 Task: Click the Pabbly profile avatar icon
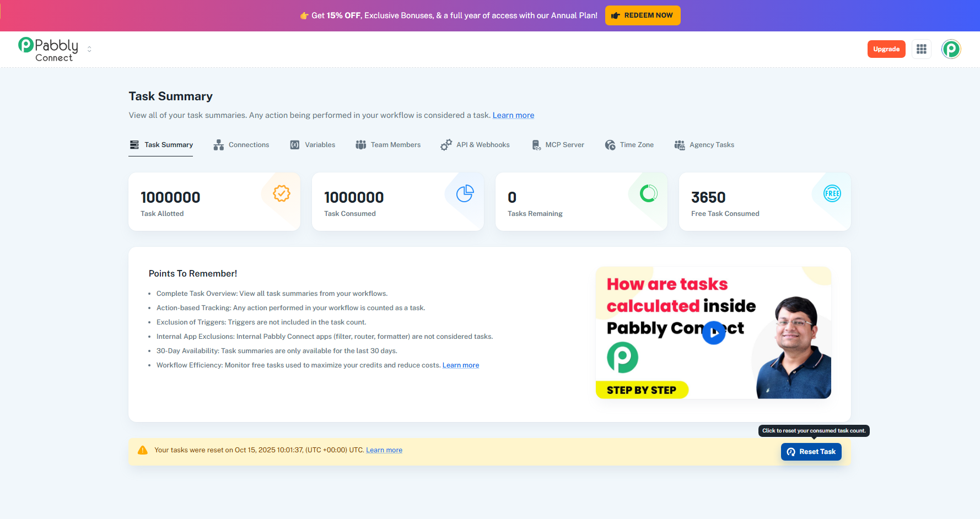(x=951, y=49)
